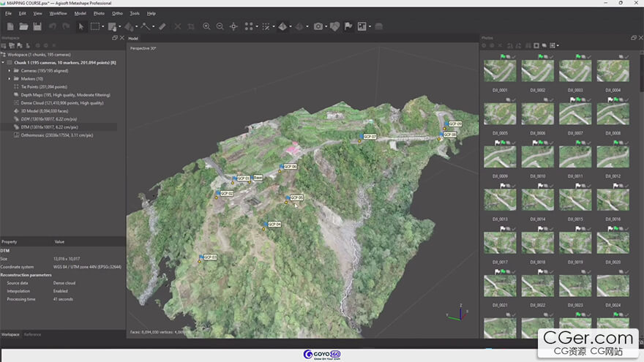
Task: Open the Workflow menu
Action: (x=58, y=14)
